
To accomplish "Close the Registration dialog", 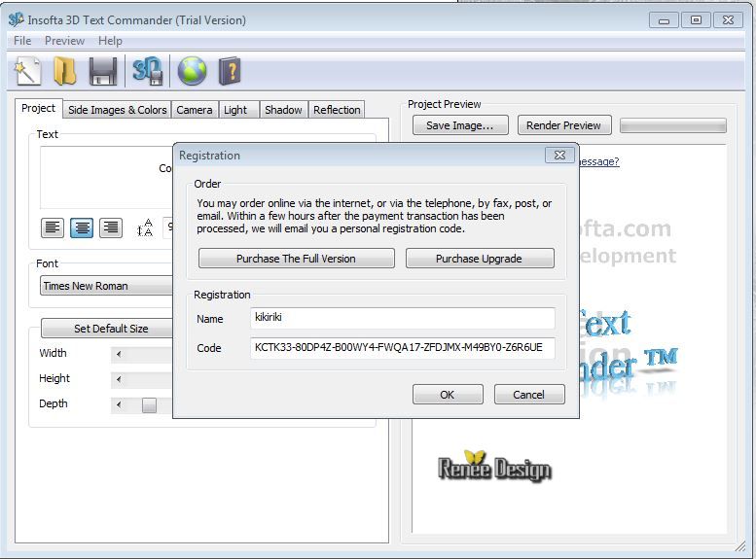I will (x=559, y=156).
